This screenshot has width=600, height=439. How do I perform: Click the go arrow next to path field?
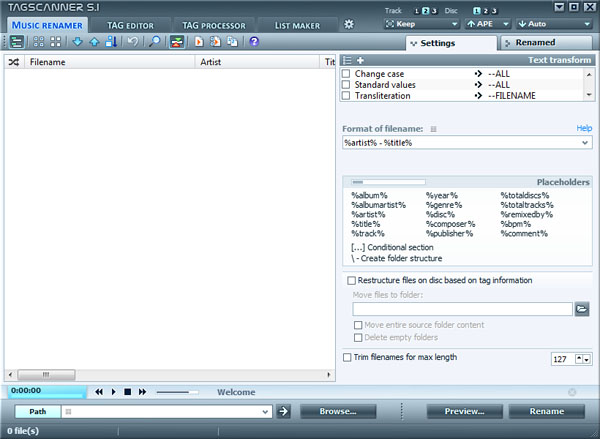283,411
